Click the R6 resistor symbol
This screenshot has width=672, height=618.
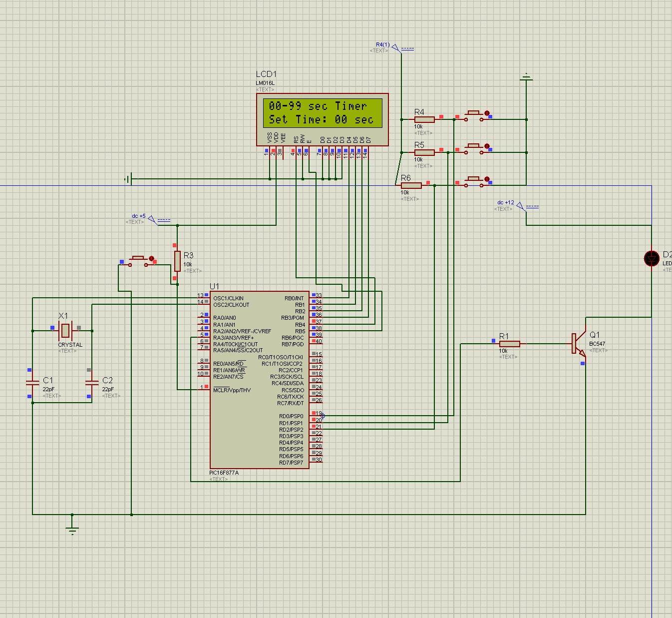point(411,185)
